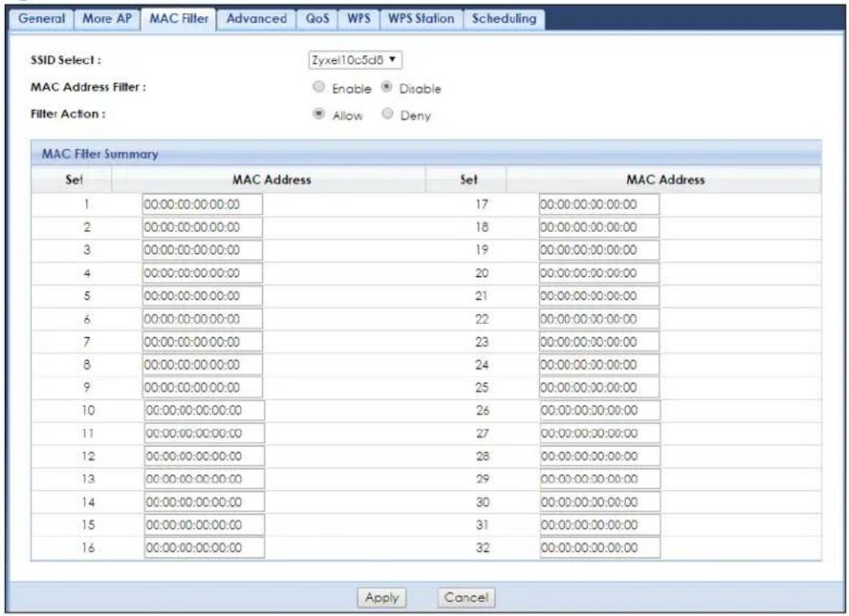The width and height of the screenshot is (849, 616).
Task: Focus MAC address field for set 23
Action: pyautogui.click(x=599, y=342)
